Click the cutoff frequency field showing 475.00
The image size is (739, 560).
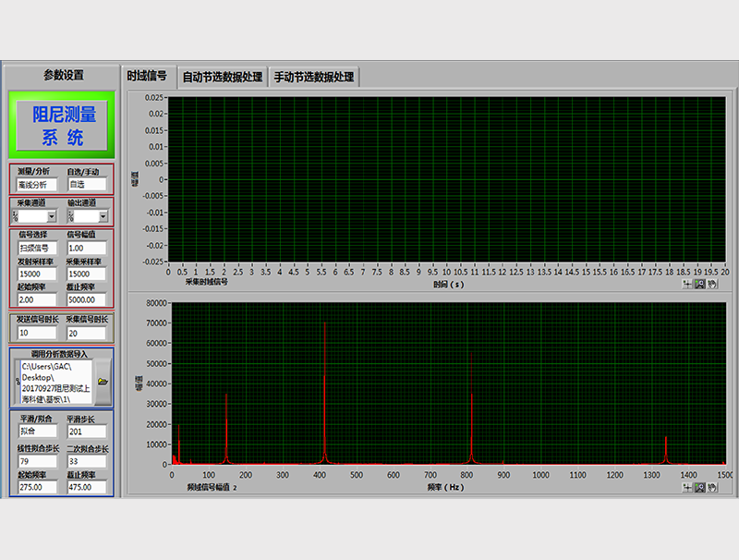tap(87, 487)
